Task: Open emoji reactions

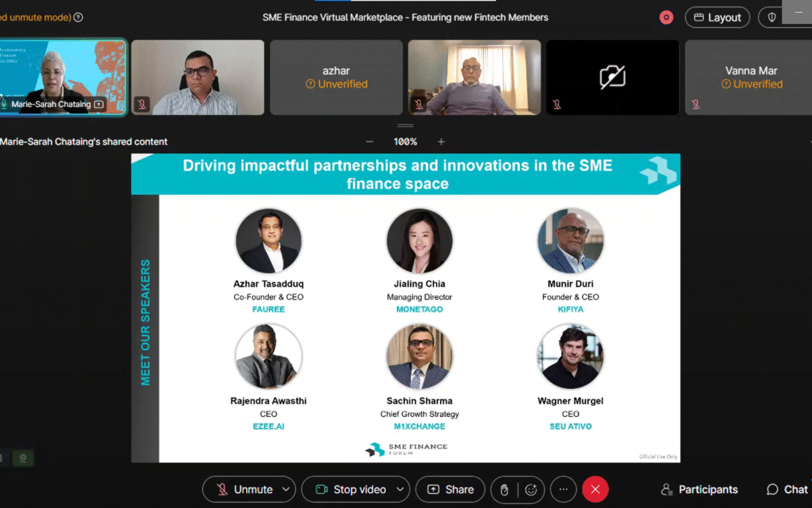Action: pos(531,490)
